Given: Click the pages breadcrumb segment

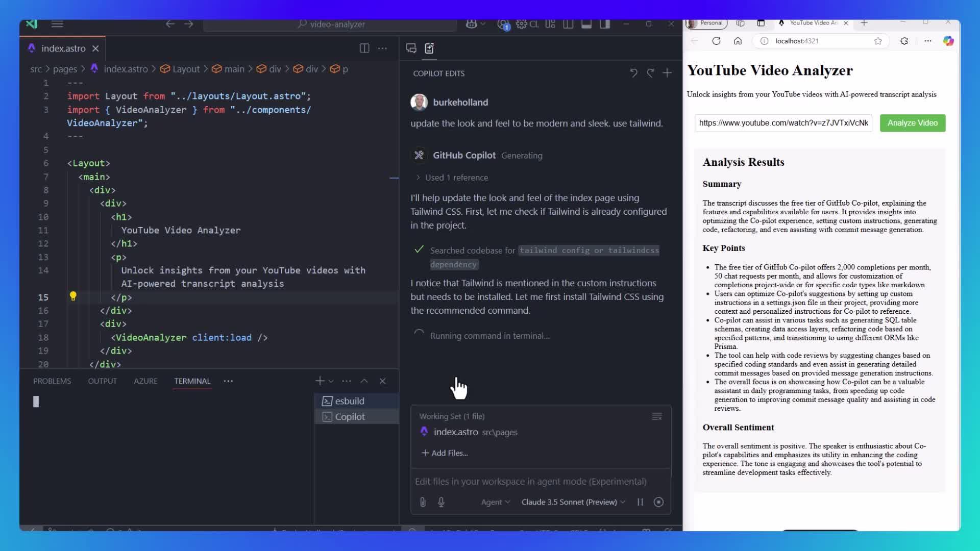Looking at the screenshot, I should (x=65, y=69).
